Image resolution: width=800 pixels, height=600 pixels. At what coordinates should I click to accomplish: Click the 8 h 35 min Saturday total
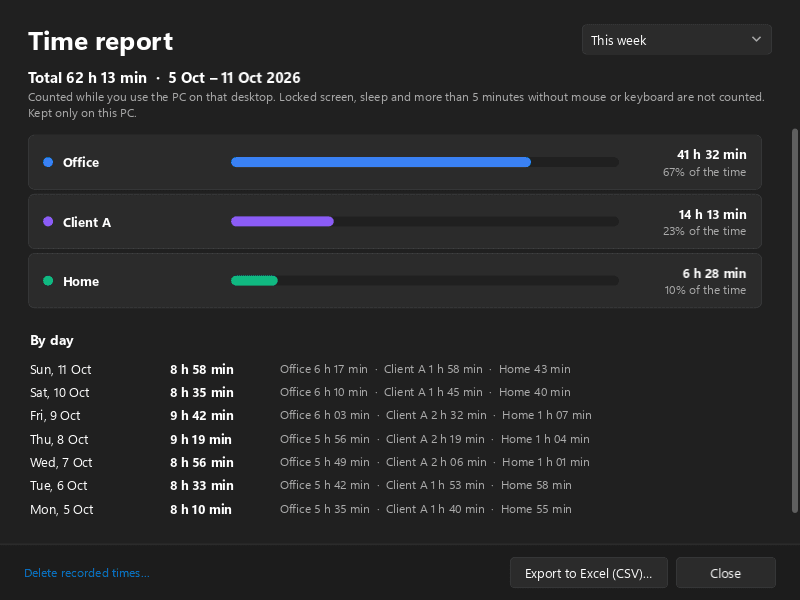[202, 392]
